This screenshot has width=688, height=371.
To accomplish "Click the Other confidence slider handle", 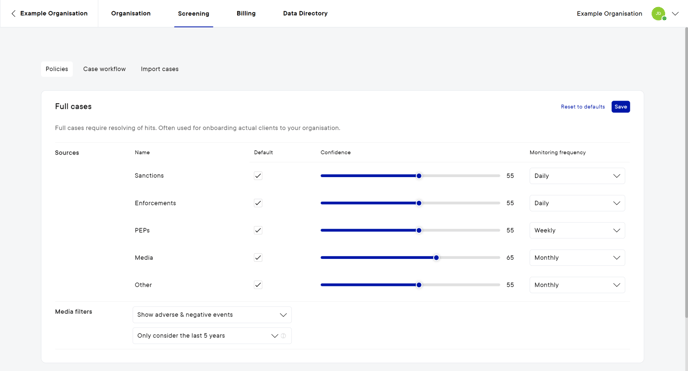I will coord(419,285).
